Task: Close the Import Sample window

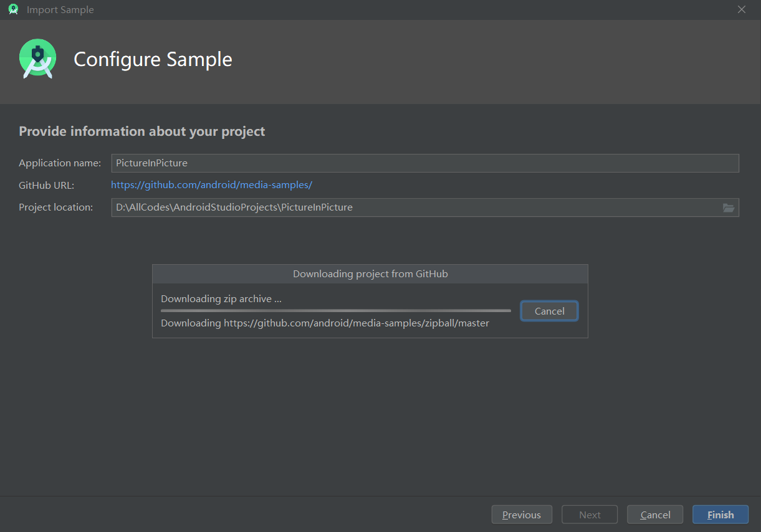Action: click(742, 9)
